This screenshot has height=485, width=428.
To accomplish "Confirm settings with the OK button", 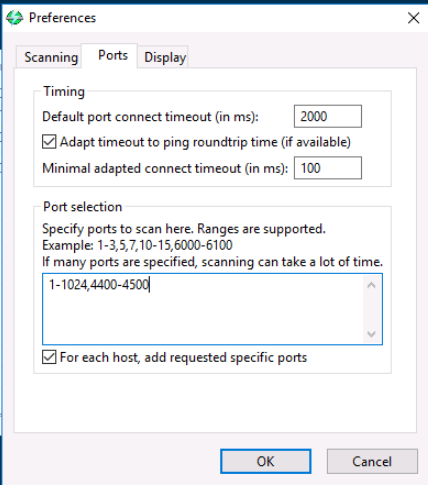I will [x=266, y=461].
